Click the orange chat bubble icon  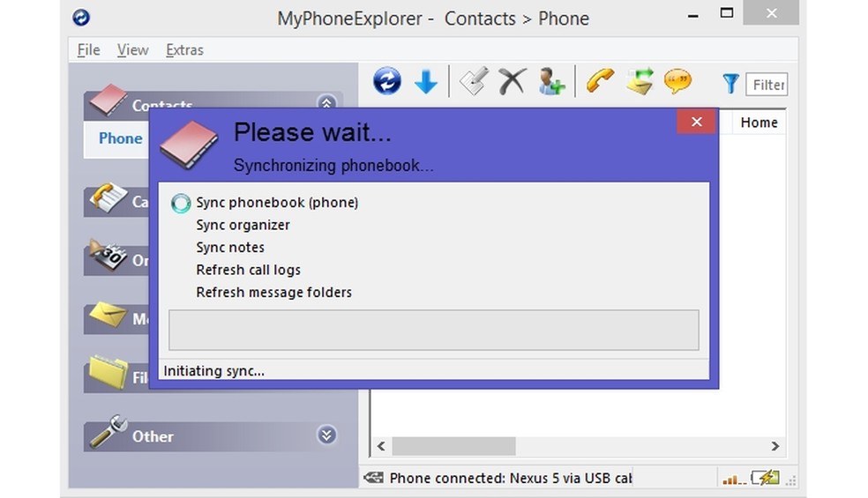coord(677,81)
